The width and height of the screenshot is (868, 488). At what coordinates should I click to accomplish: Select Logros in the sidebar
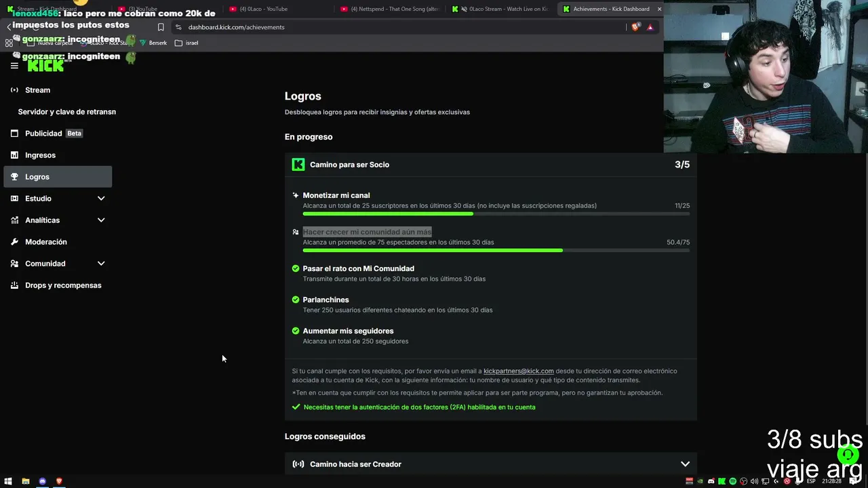tap(58, 177)
